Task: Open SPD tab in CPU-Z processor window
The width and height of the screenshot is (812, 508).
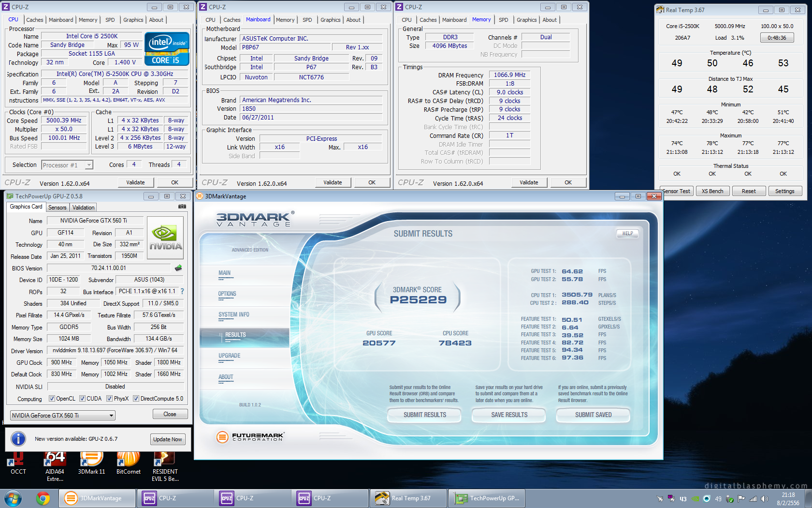Action: coord(110,20)
